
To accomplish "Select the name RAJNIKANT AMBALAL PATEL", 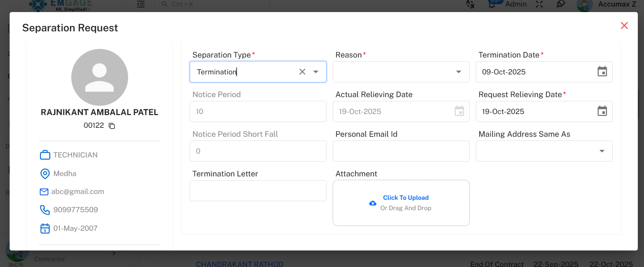I will (x=100, y=112).
